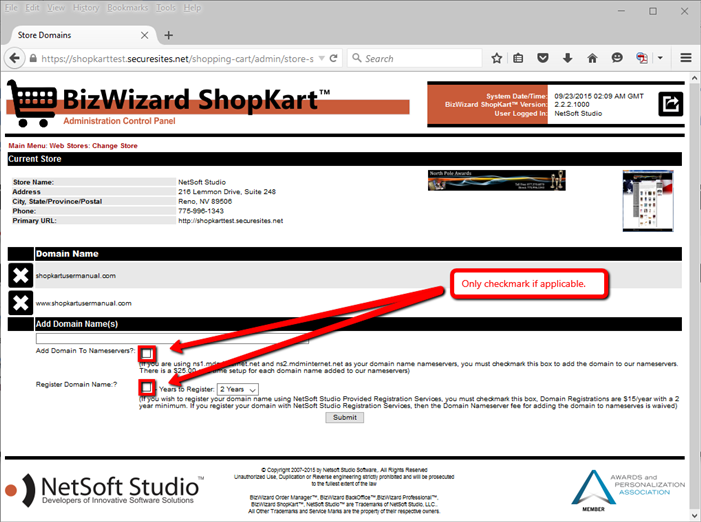
Task: Click the Administration Control Panel subtitle
Action: pos(119,121)
